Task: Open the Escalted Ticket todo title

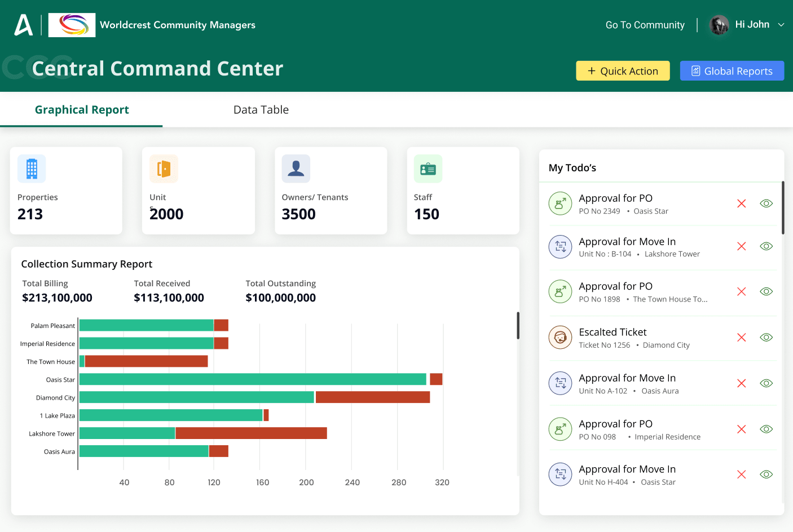Action: (x=613, y=333)
